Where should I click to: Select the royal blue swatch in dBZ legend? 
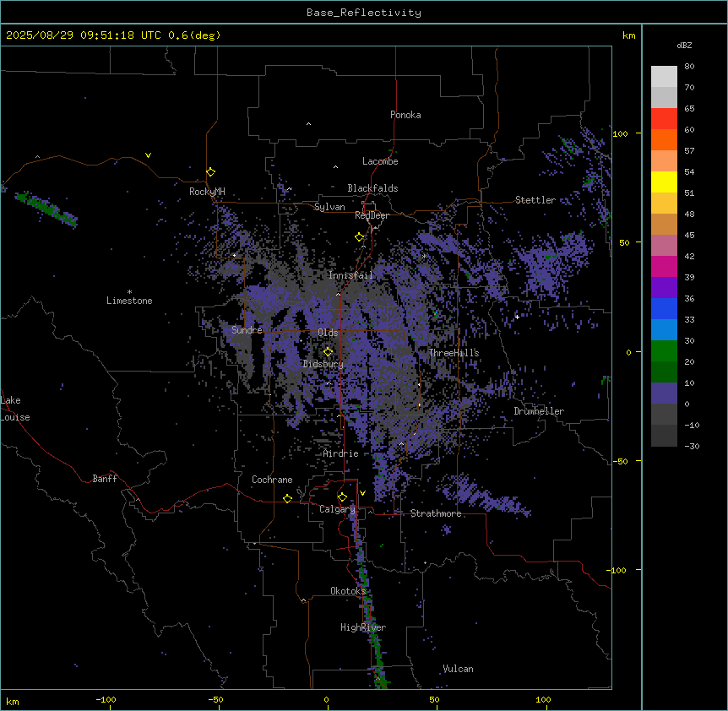click(x=664, y=308)
